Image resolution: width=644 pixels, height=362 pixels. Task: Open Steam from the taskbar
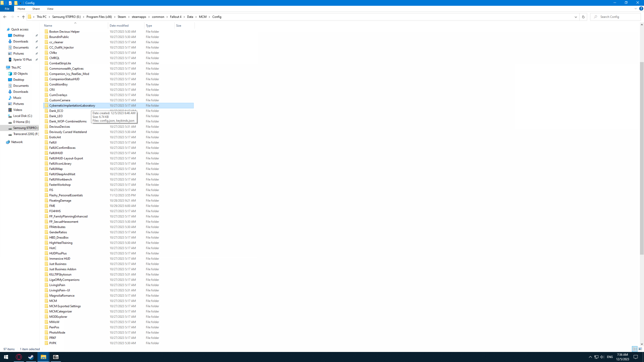pyautogui.click(x=31, y=357)
